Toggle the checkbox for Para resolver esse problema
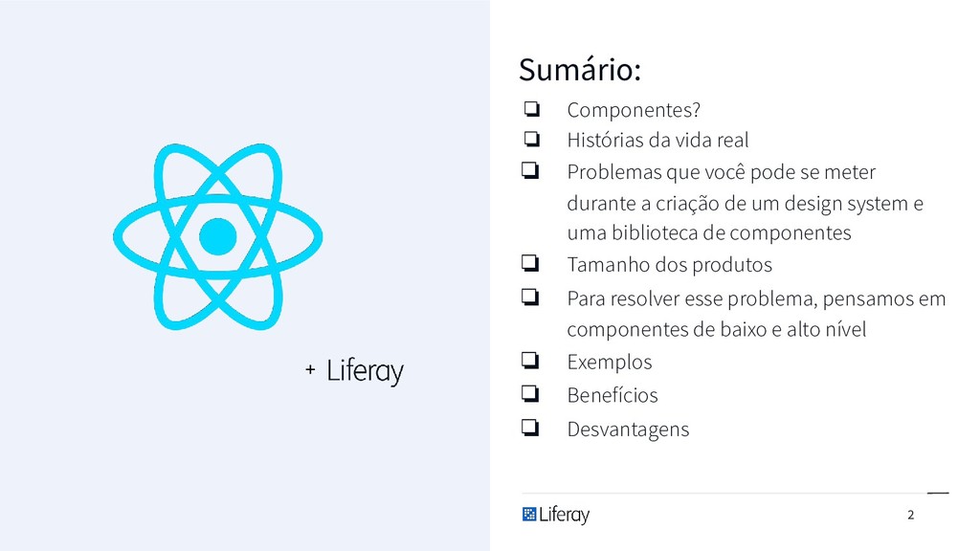The width and height of the screenshot is (980, 551). click(x=530, y=297)
